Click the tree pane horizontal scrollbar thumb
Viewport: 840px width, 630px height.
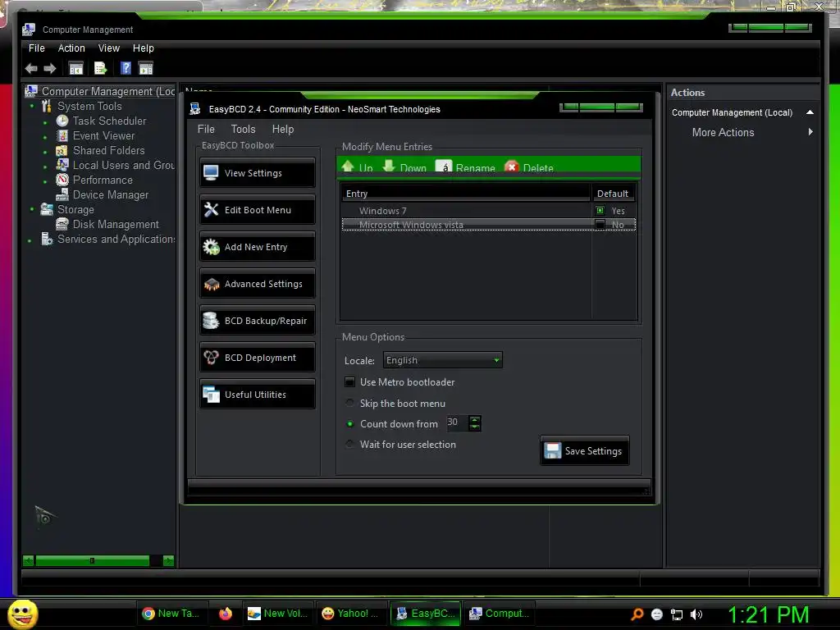92,561
